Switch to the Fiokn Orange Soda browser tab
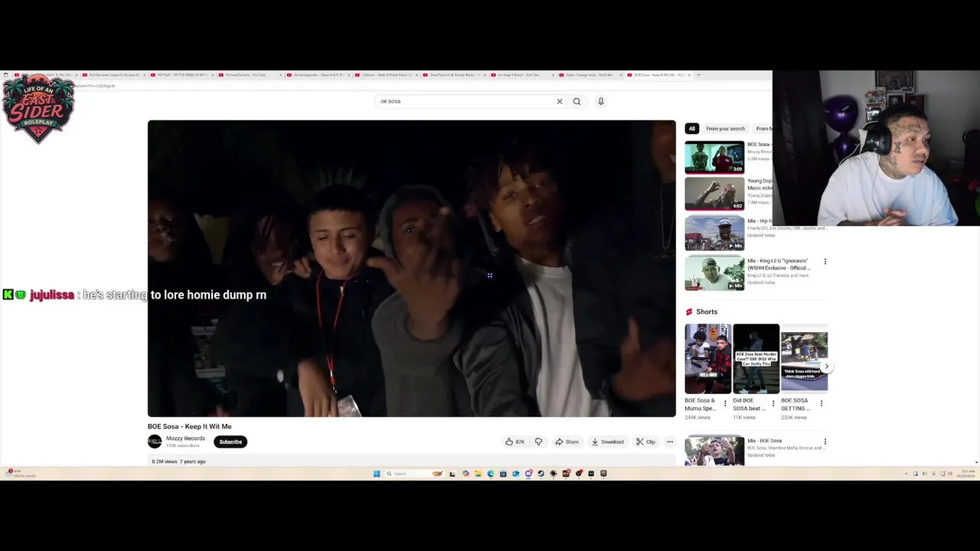The image size is (980, 551). pos(589,75)
